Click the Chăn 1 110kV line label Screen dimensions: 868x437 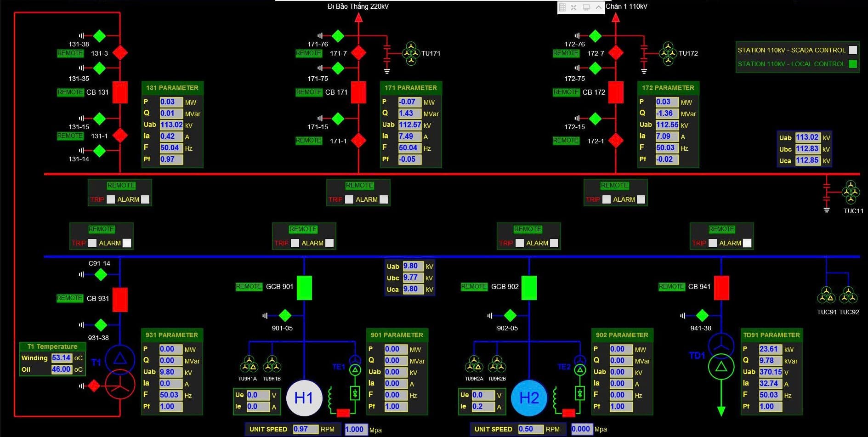pyautogui.click(x=626, y=6)
